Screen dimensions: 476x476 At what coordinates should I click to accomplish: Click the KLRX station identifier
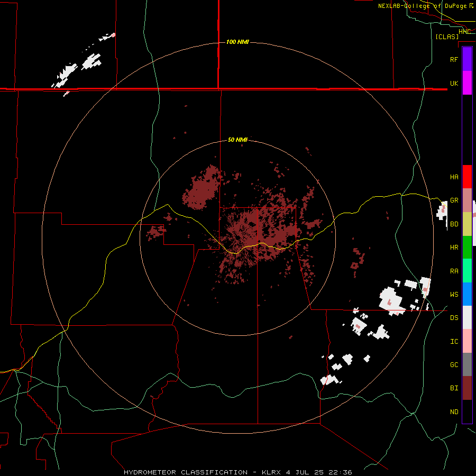272,472
